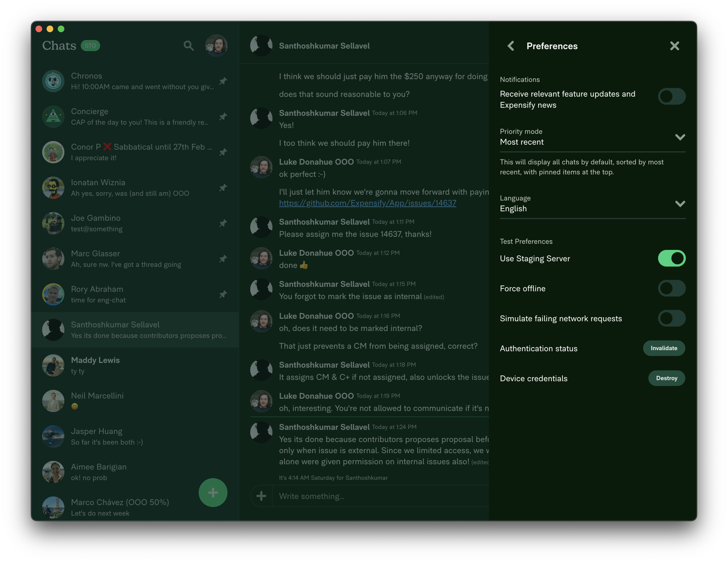The image size is (728, 562).
Task: Open the GitHub issues 14637 link
Action: click(x=367, y=203)
